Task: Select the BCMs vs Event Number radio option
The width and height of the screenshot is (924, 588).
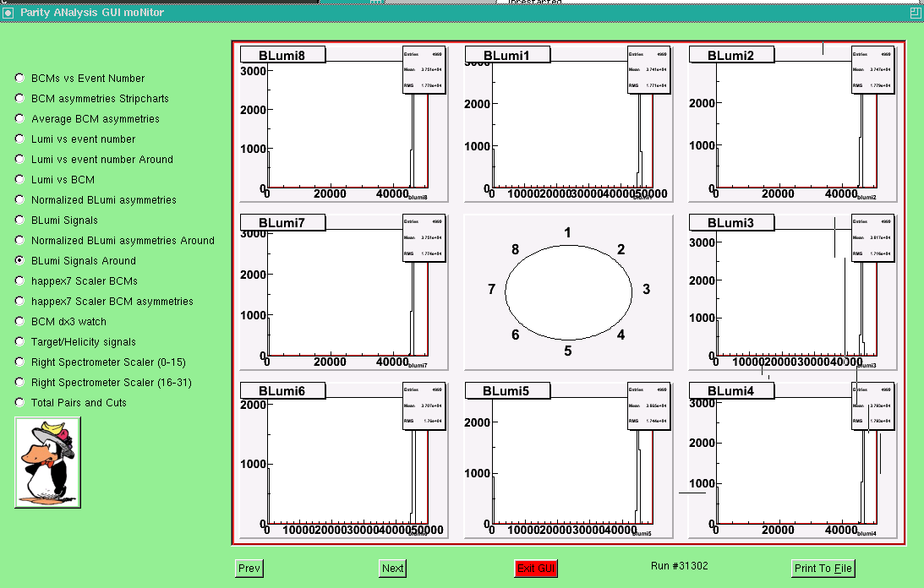Action: coord(20,78)
